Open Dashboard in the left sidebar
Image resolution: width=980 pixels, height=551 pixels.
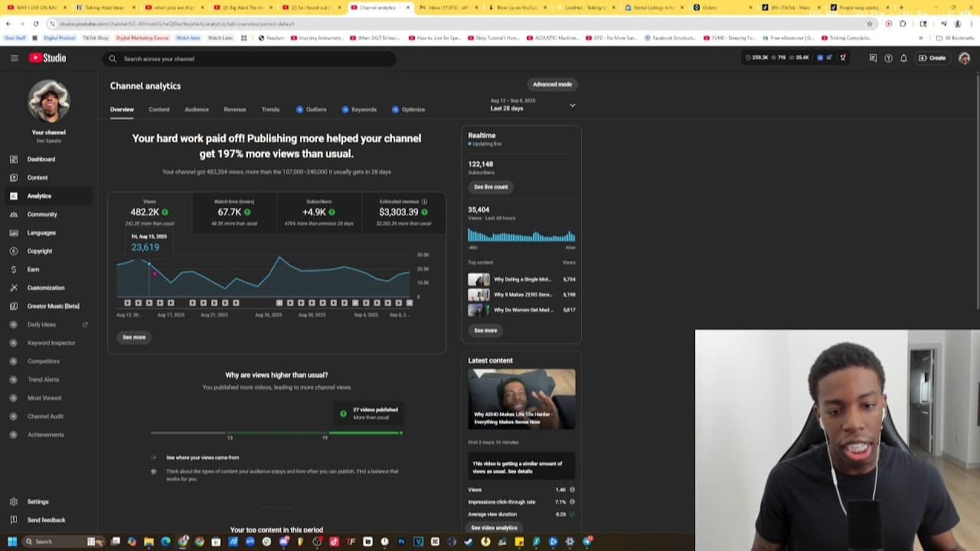(x=48, y=159)
